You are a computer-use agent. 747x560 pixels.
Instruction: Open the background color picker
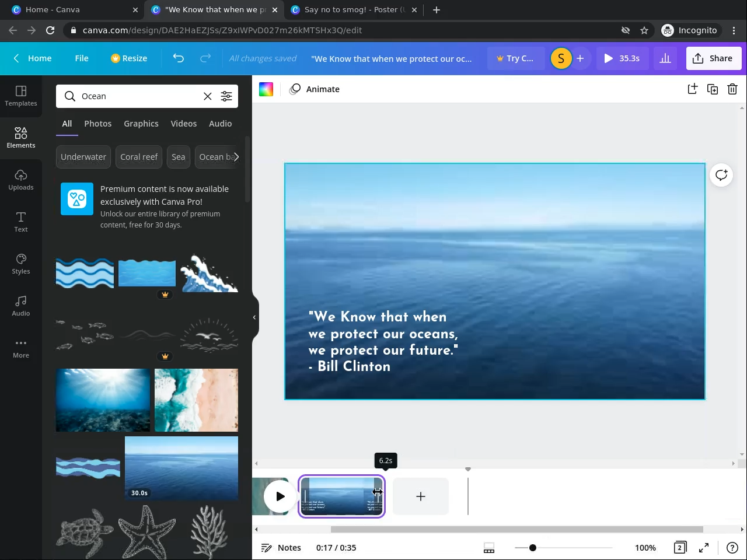click(x=266, y=89)
